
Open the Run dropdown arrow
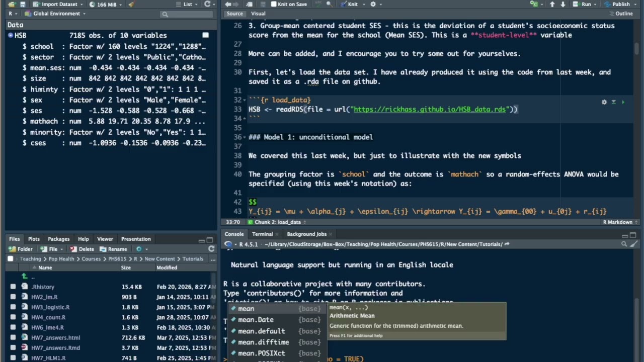pos(596,4)
